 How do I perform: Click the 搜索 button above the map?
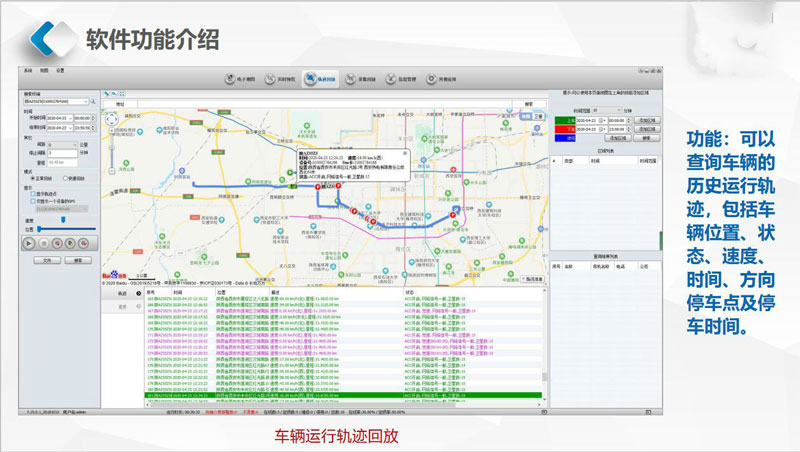click(529, 104)
